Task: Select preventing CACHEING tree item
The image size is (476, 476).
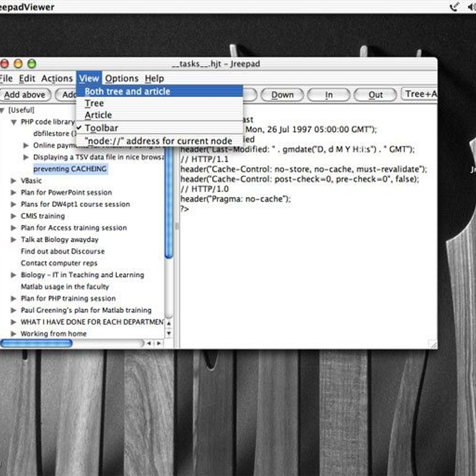Action: (70, 169)
